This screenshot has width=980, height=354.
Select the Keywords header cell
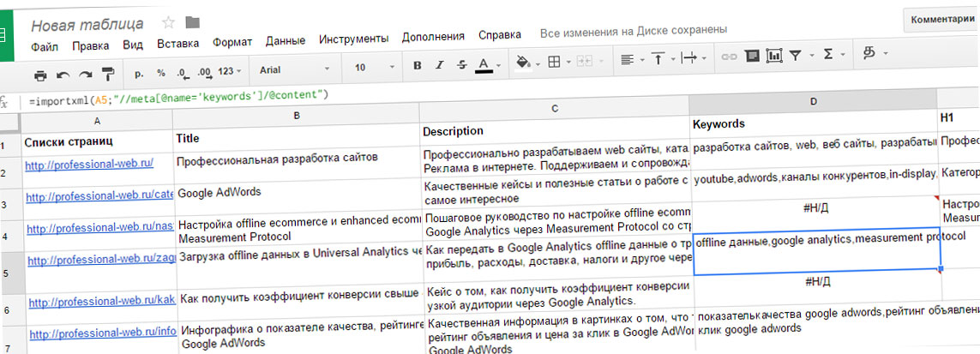tap(814, 123)
